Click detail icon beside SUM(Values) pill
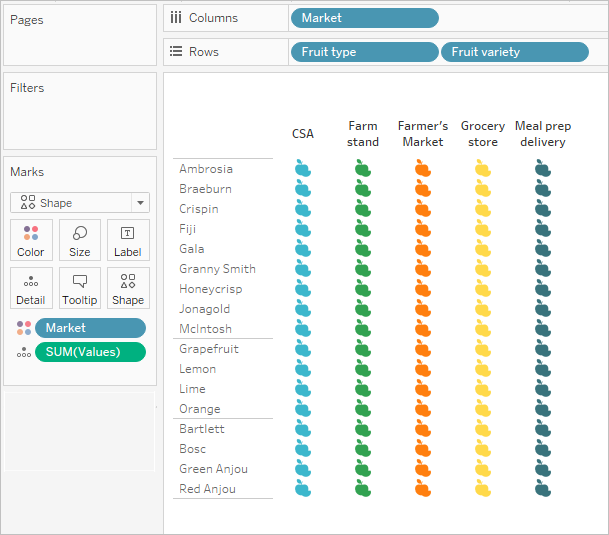Viewport: 609px width, 535px height. pyautogui.click(x=24, y=352)
